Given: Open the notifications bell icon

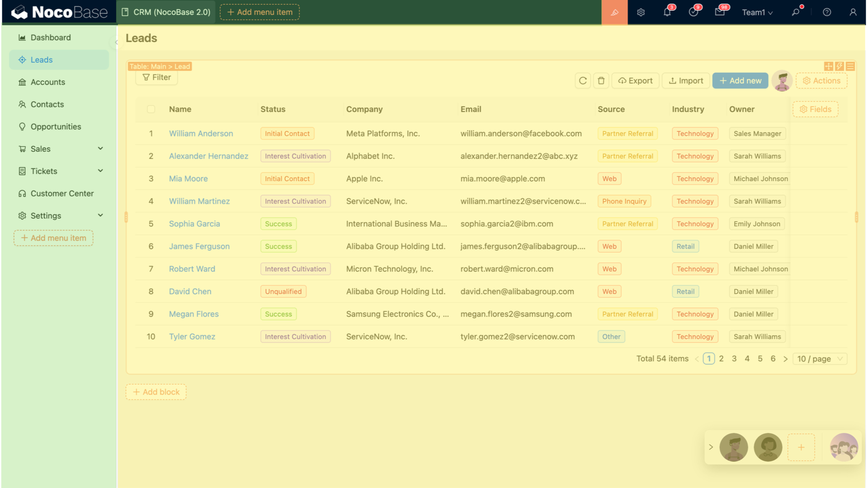Looking at the screenshot, I should [x=667, y=12].
